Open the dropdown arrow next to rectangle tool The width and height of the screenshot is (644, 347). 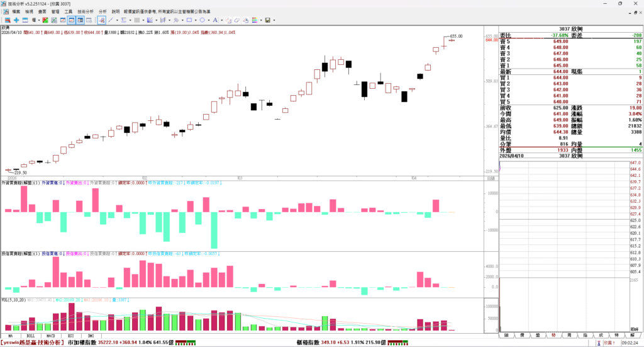coord(196,20)
